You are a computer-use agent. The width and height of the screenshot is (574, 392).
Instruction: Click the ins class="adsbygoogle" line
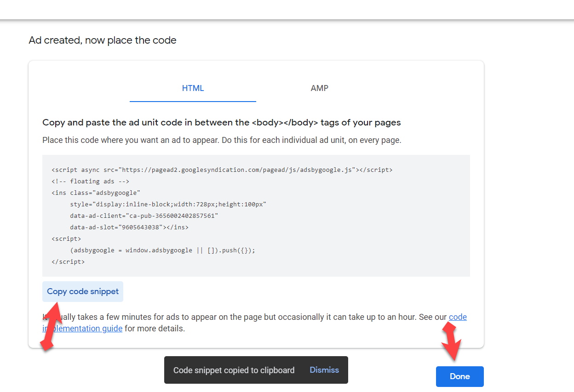[96, 193]
